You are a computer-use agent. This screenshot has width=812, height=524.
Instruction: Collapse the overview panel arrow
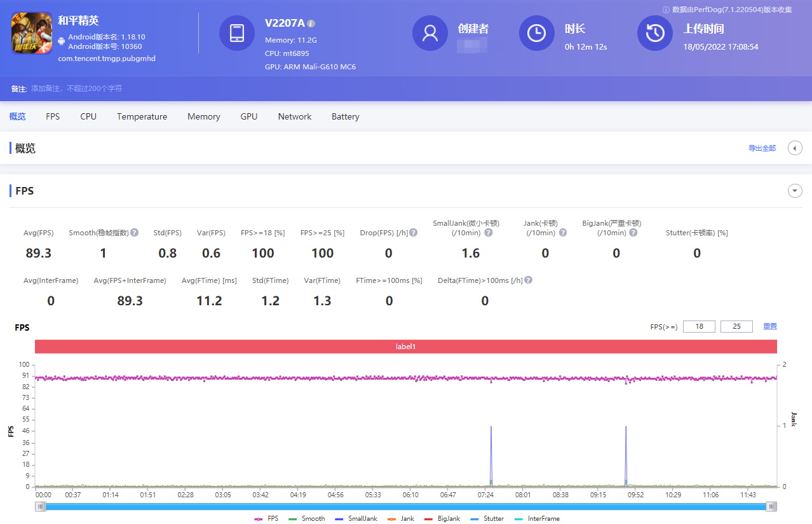pos(794,148)
